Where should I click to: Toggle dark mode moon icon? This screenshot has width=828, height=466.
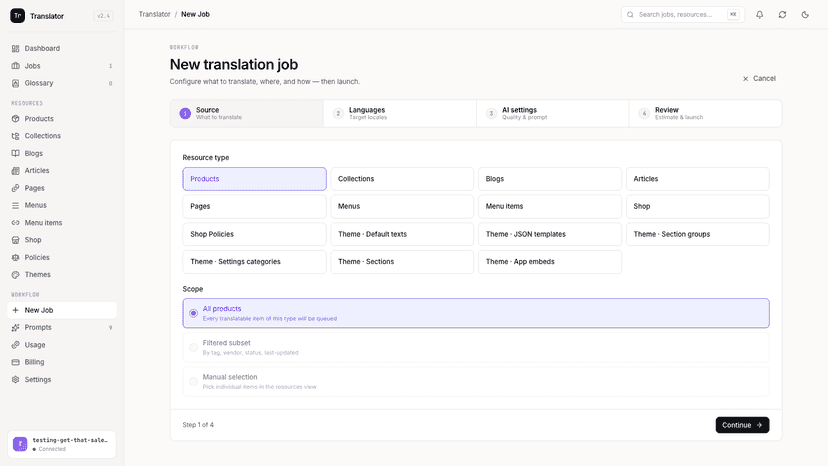805,15
